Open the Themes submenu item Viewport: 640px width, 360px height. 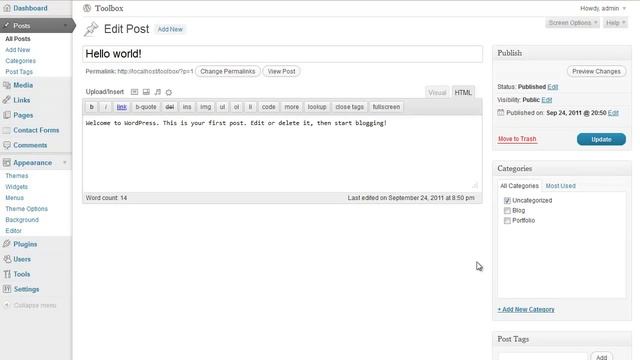coord(17,176)
